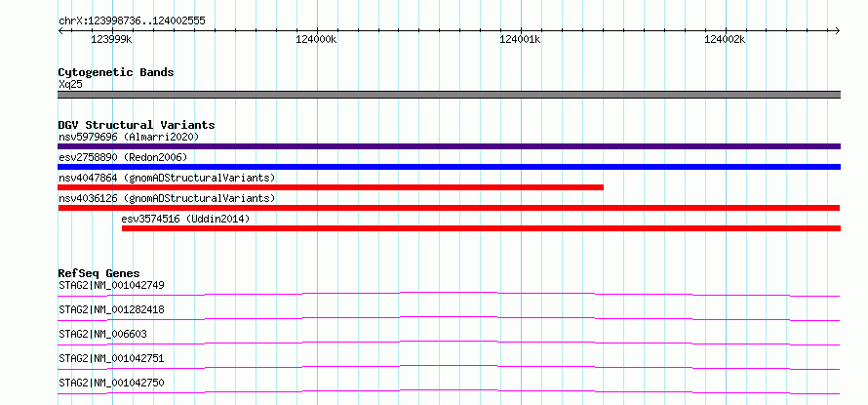This screenshot has width=868, height=405.
Task: Click the gray Xq25 cytogenetic band bar
Action: pos(449,95)
